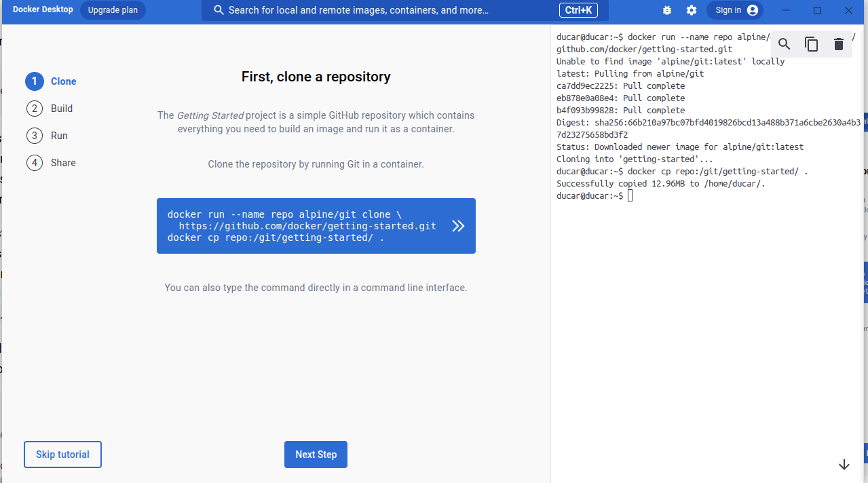Open the Settings gear icon

692,10
